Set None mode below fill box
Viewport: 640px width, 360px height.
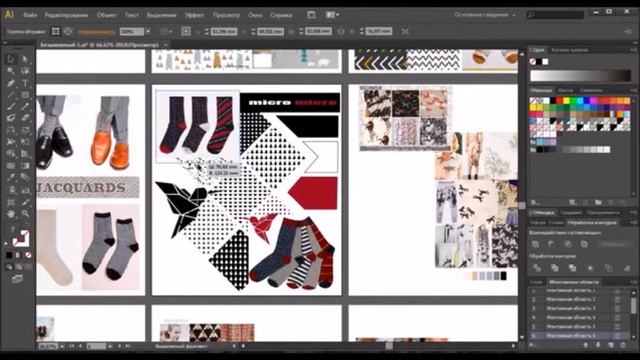tap(28, 255)
